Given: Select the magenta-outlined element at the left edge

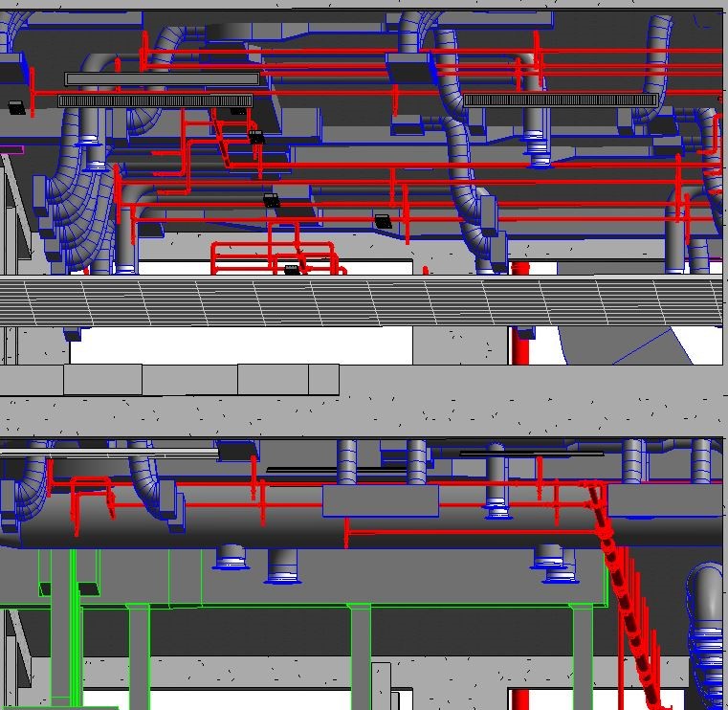Looking at the screenshot, I should click(11, 149).
